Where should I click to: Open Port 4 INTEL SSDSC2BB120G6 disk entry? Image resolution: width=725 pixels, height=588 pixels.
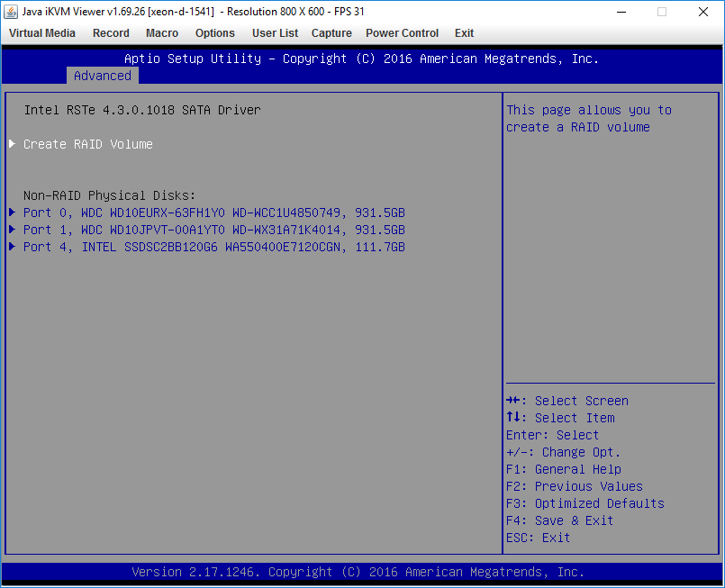coord(214,247)
